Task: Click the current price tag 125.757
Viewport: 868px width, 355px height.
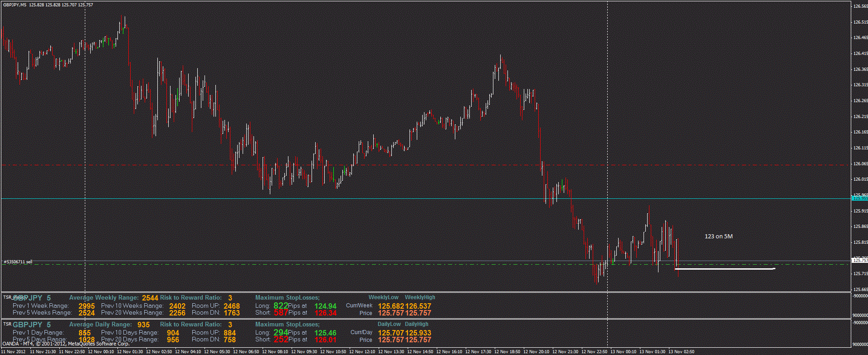Action: (860, 261)
